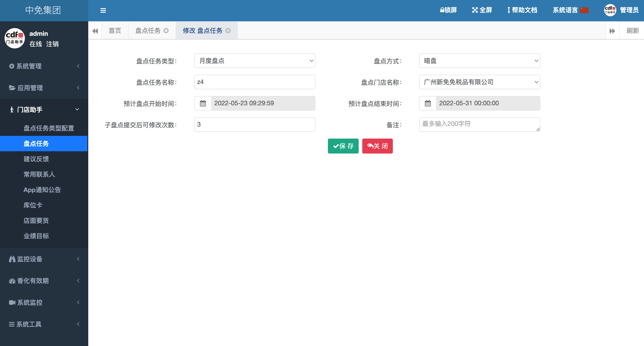Open the 帮助文档 help docs

(522, 10)
